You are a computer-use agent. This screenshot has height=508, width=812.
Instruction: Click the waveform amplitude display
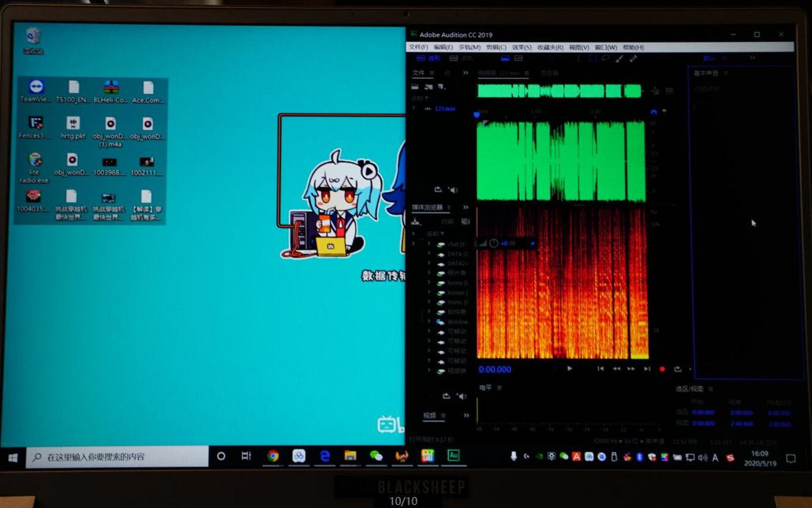(561, 161)
